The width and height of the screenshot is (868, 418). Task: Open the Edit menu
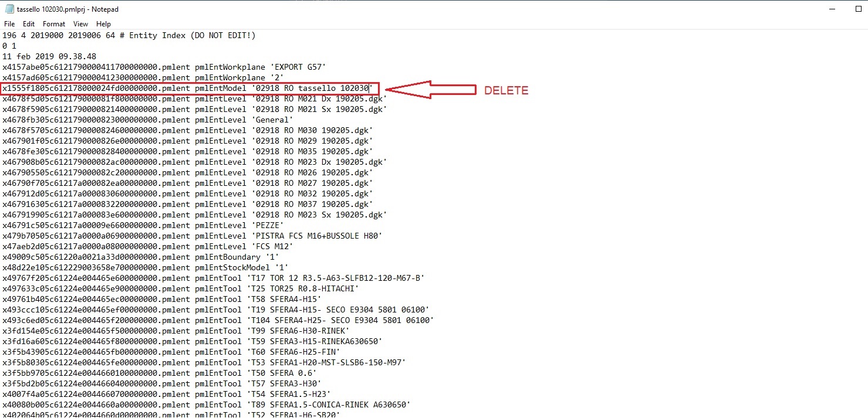click(x=28, y=23)
